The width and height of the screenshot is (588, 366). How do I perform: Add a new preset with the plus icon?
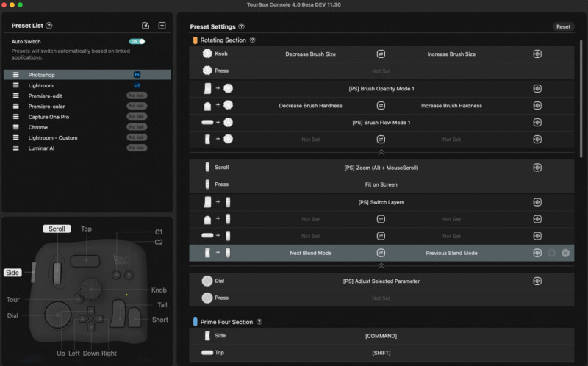162,26
